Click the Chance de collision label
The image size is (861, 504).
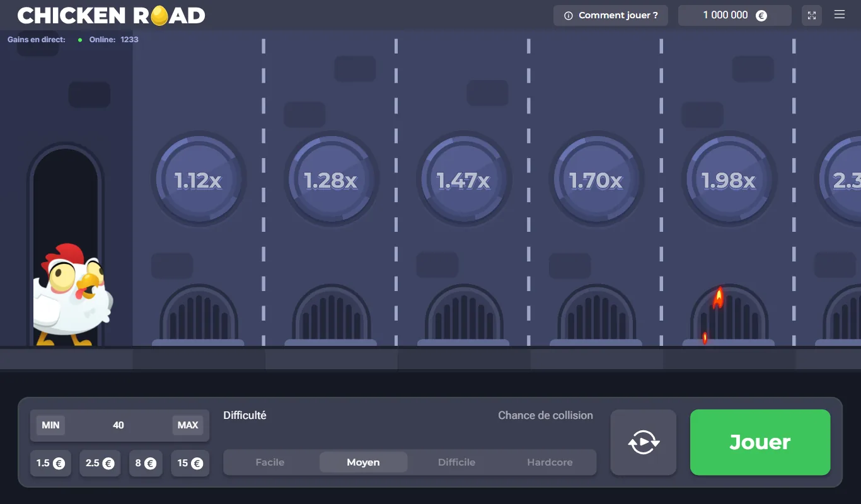[545, 415]
